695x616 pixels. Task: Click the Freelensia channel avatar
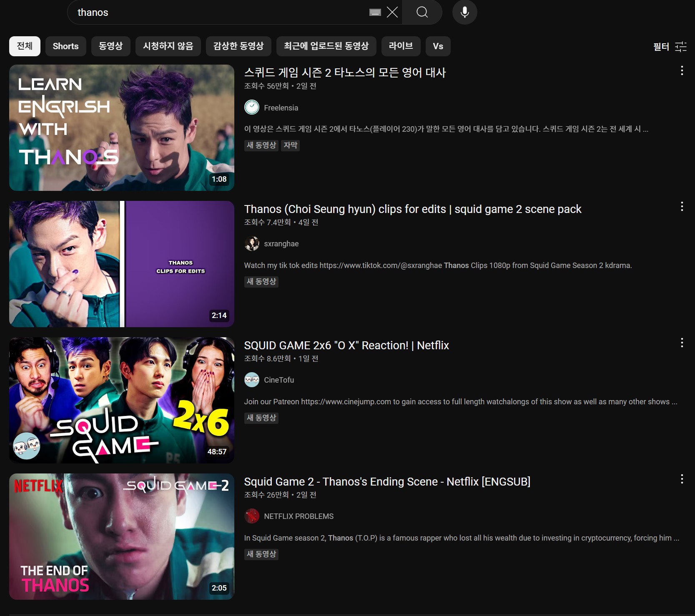(252, 108)
